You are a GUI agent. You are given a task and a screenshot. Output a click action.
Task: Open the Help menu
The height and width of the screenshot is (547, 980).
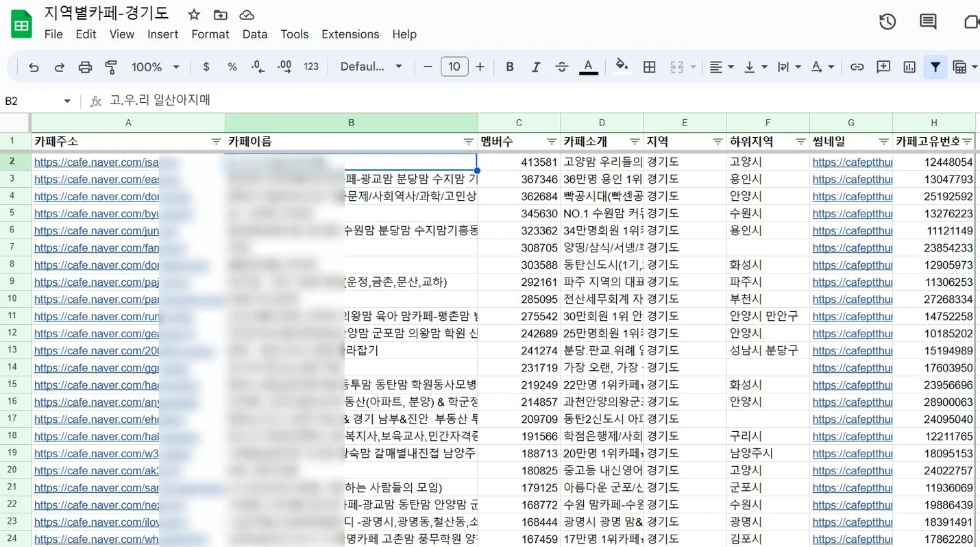coord(404,34)
